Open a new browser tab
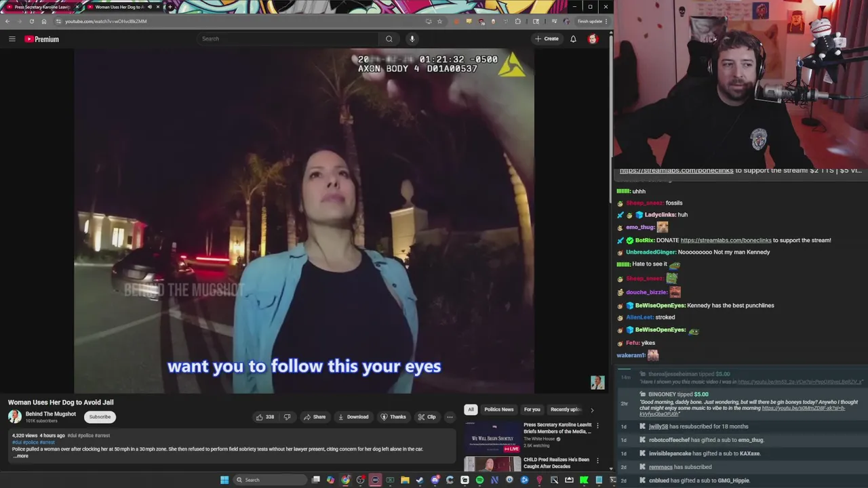Viewport: 868px width, 488px height. pos(170,7)
